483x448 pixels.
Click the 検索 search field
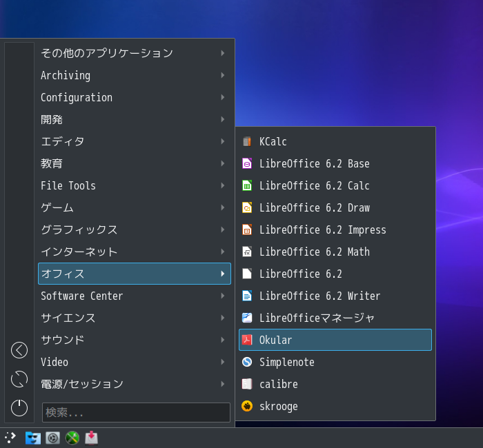136,412
